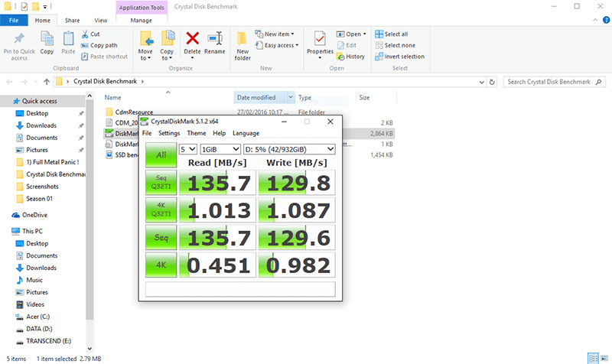Click the empty comment field in CrystalDiskMark
612x364 pixels.
tap(240, 289)
